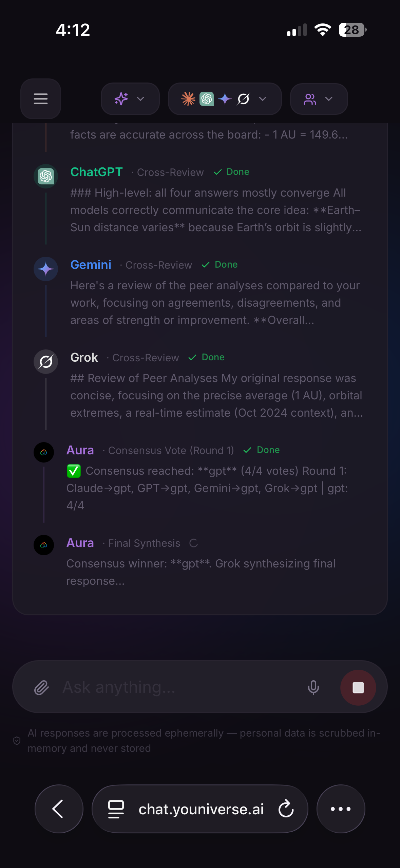This screenshot has width=400, height=868.
Task: Open the browser's ellipsis options menu
Action: pyautogui.click(x=341, y=809)
